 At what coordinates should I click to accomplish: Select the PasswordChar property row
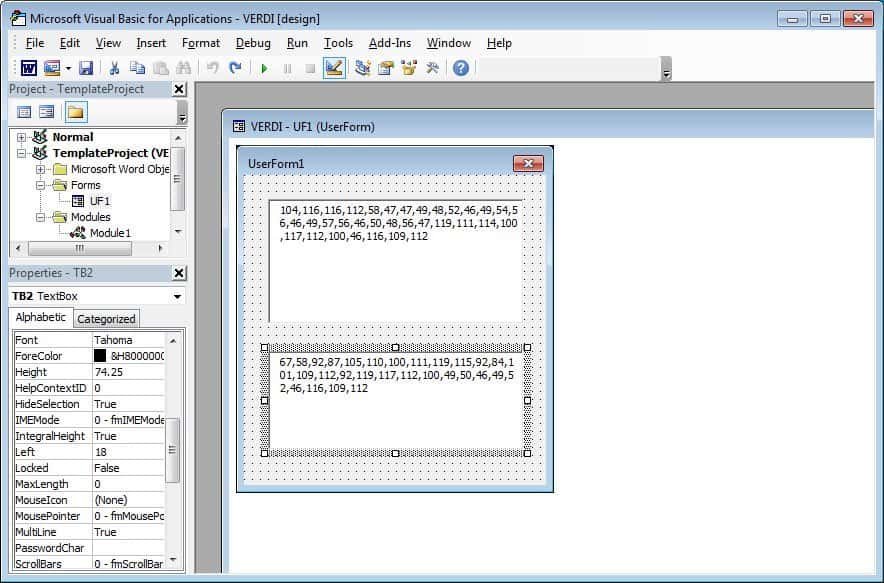click(89, 548)
